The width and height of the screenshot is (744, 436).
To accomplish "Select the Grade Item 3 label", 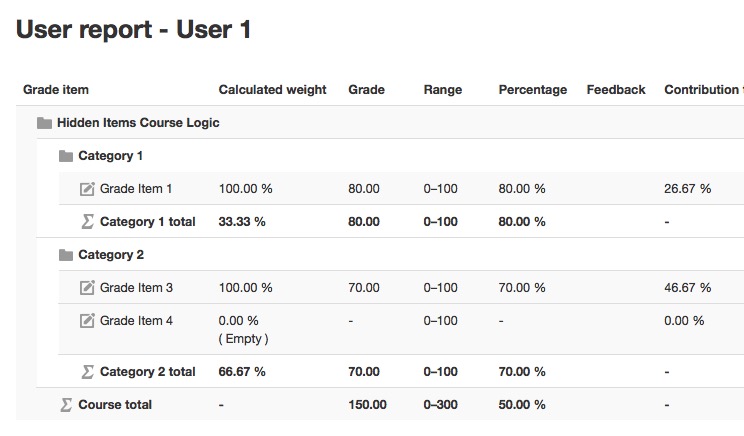I will tap(136, 288).
